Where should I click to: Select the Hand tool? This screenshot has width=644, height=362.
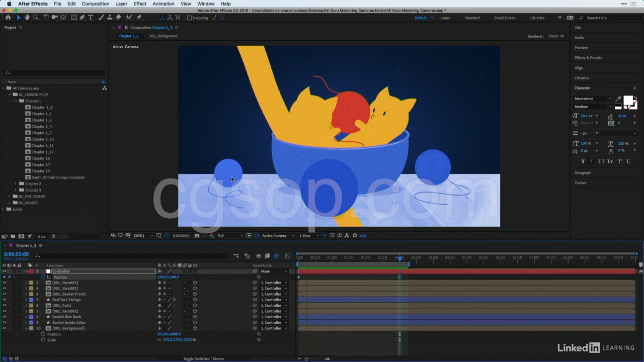pos(27,18)
